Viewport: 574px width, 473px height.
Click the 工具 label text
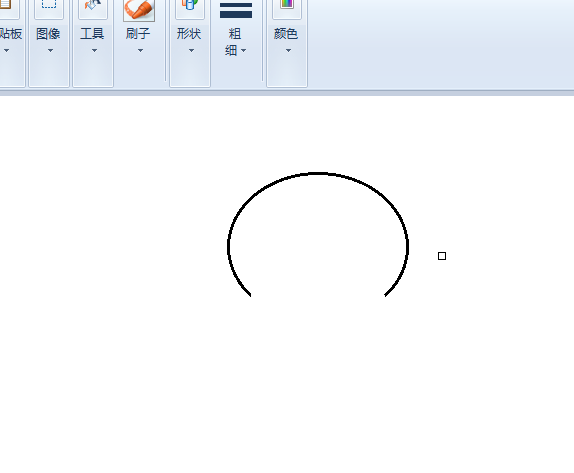coord(92,34)
